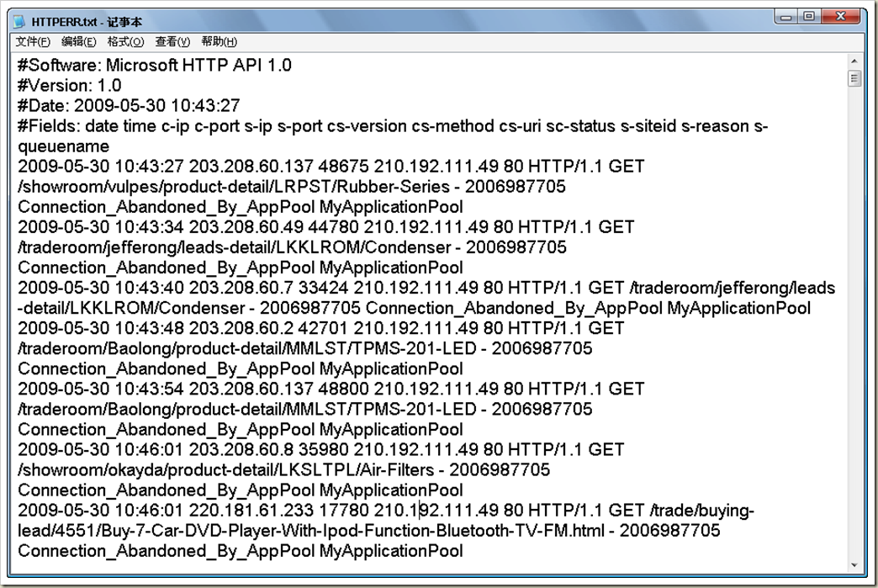
Task: Close the HTTPERR.txt Notepad window
Action: click(841, 17)
